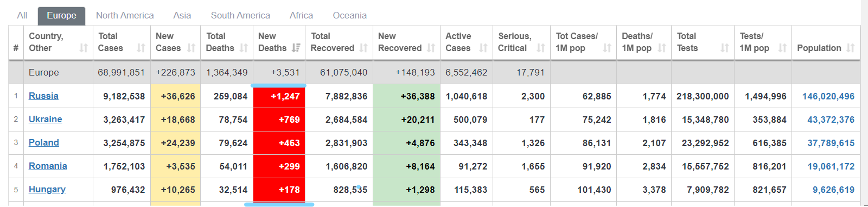
Task: Open the Russia country link
Action: click(x=43, y=96)
